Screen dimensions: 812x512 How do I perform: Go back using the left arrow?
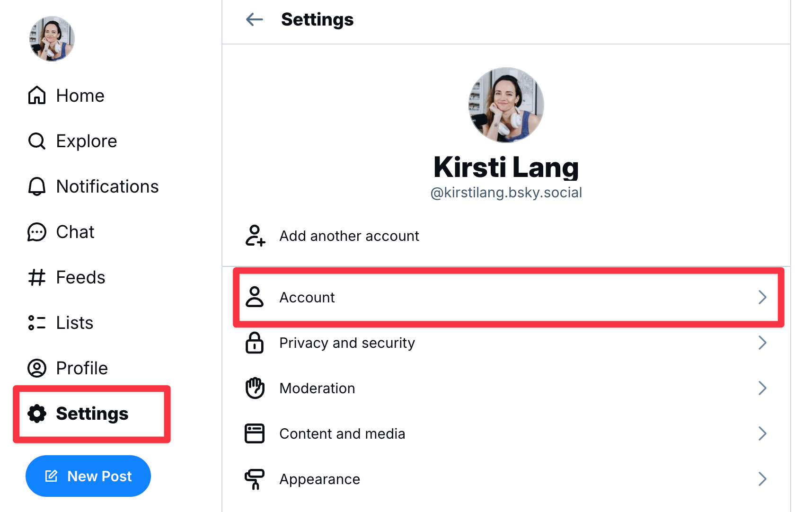tap(255, 19)
